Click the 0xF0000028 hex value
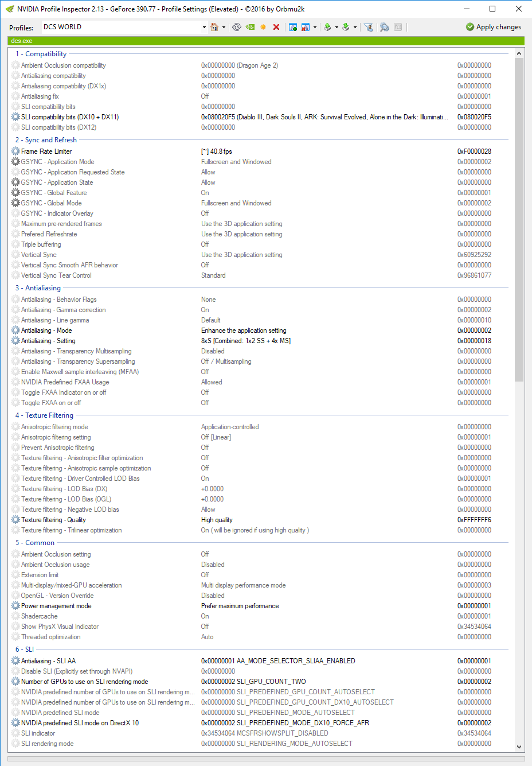The height and width of the screenshot is (766, 532). coord(474,151)
